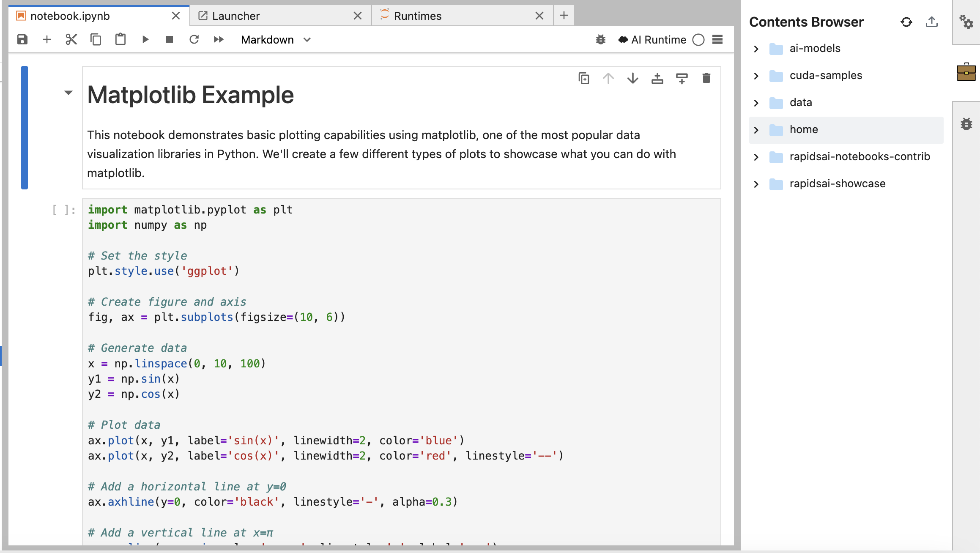Expand the home folder
Viewport: 980px width, 553px height.
pos(756,130)
